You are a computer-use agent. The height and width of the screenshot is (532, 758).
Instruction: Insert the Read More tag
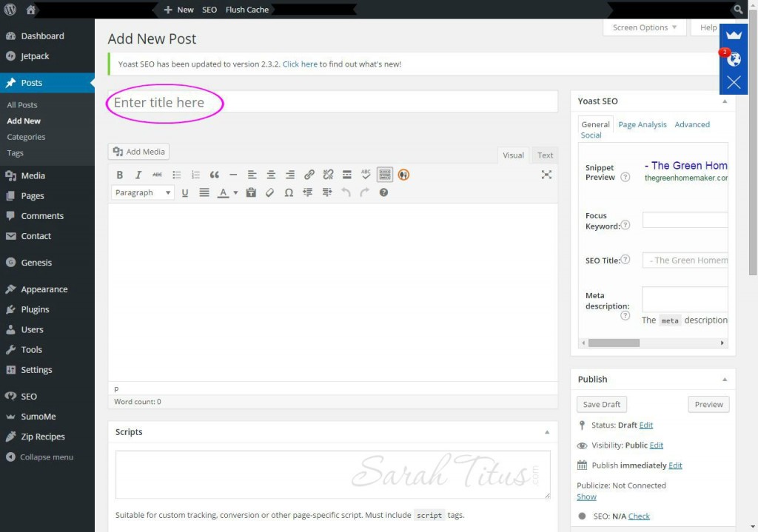click(346, 175)
